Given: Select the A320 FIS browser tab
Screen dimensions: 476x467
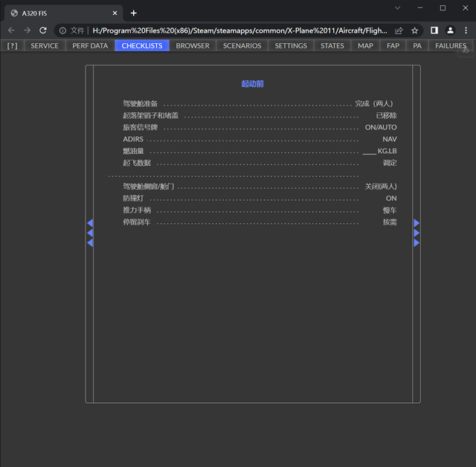Looking at the screenshot, I should (64, 13).
